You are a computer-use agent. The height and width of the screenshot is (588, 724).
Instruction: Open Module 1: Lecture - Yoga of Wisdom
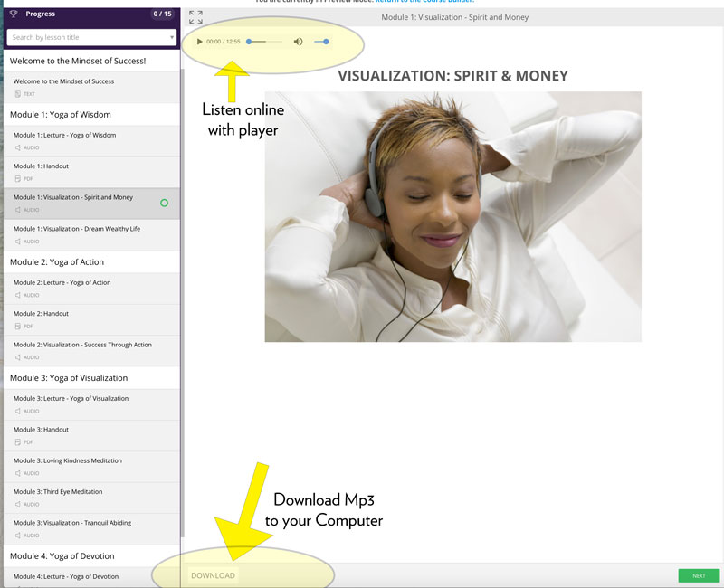click(x=91, y=141)
